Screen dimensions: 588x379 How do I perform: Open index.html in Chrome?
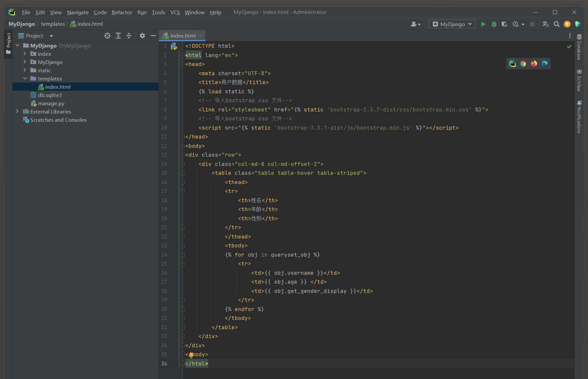click(x=523, y=64)
